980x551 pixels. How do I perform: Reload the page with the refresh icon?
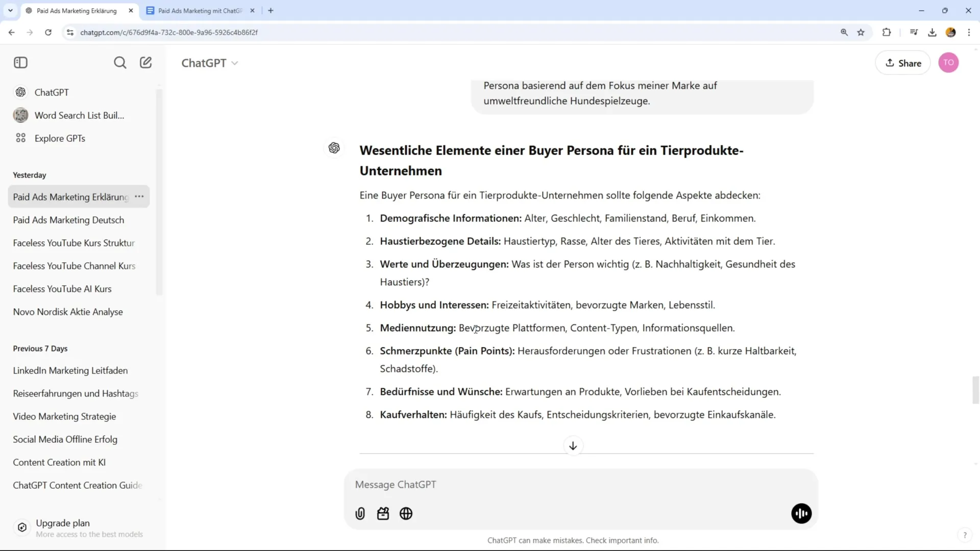(x=48, y=32)
